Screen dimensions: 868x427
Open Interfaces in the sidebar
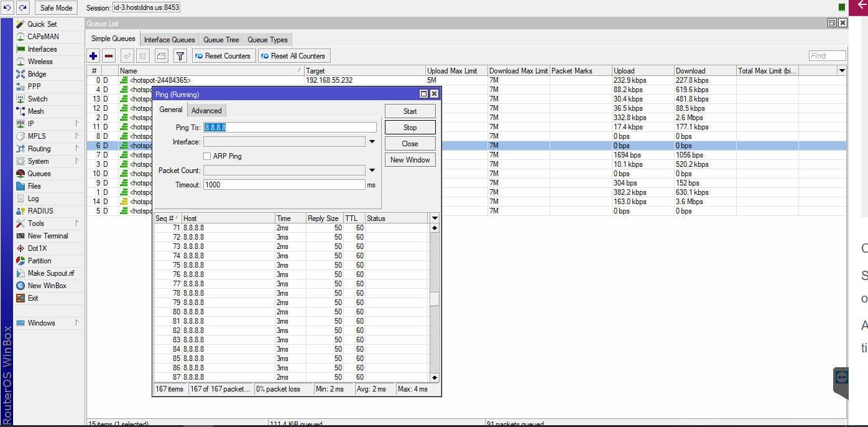coord(42,49)
